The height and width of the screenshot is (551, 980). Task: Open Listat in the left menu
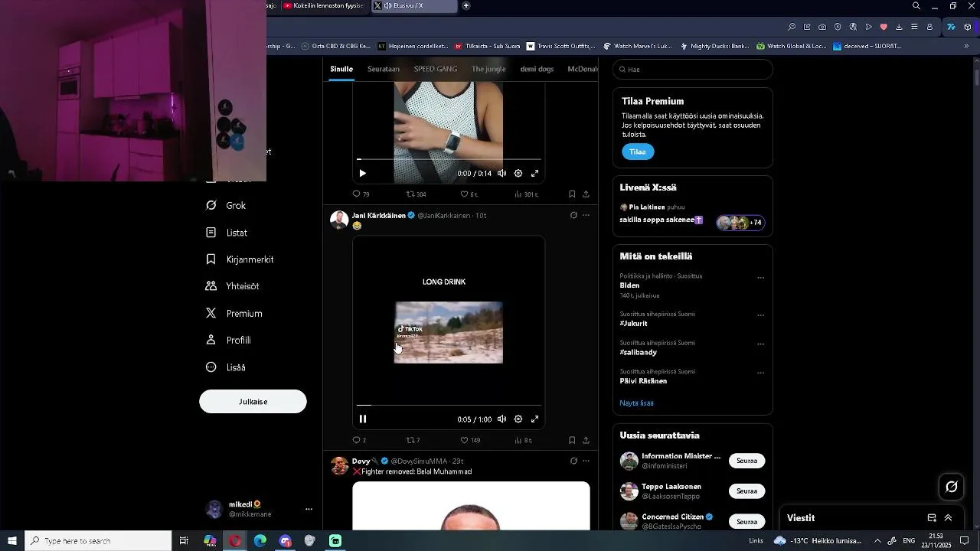coord(227,233)
